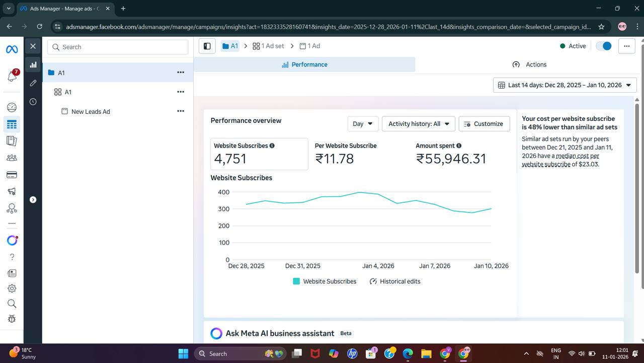This screenshot has height=363, width=644.
Task: Select the Performance tab
Action: (x=304, y=64)
